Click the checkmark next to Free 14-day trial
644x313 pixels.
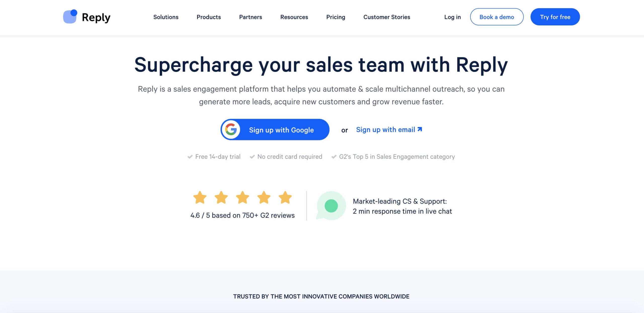[x=190, y=157]
